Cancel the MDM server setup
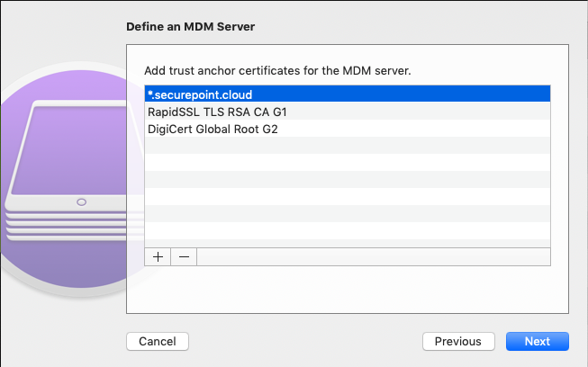Image resolution: width=588 pixels, height=367 pixels. (158, 342)
